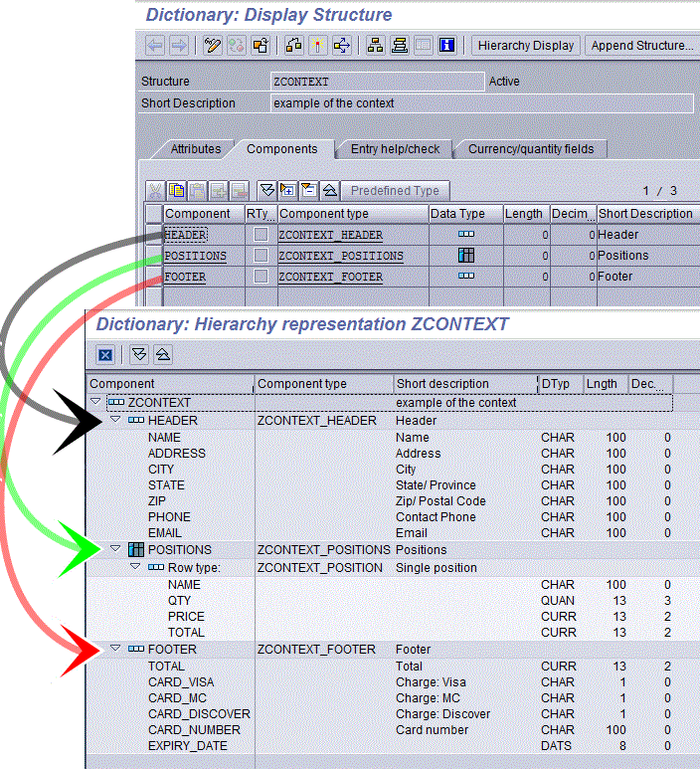Select the QTY field under Row type
Viewport: 700px width, 769px height.
tap(179, 600)
